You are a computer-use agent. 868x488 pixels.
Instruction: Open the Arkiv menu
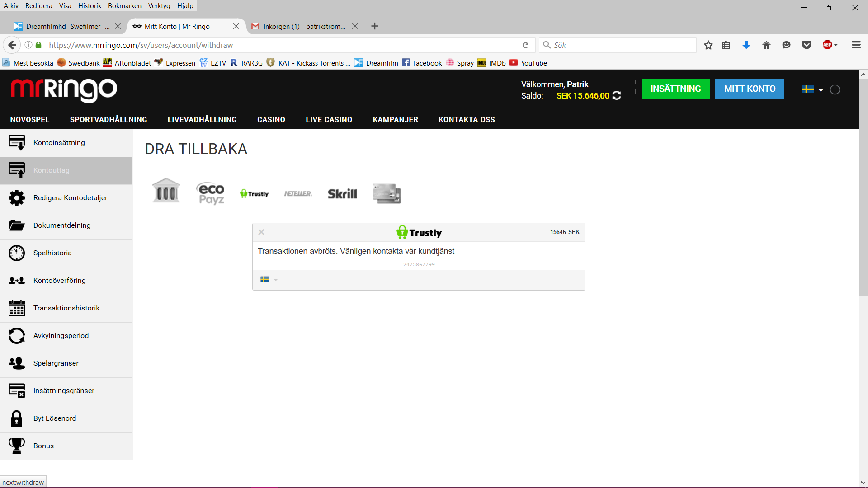[11, 6]
